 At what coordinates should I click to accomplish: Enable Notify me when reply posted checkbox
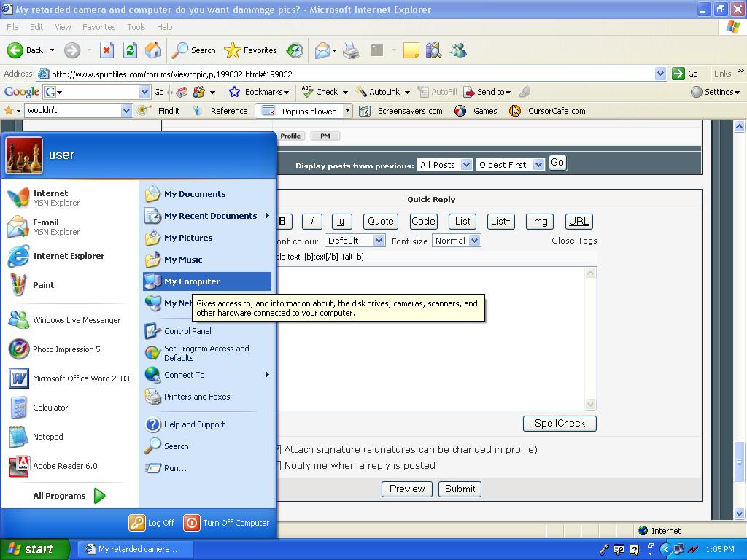point(278,466)
